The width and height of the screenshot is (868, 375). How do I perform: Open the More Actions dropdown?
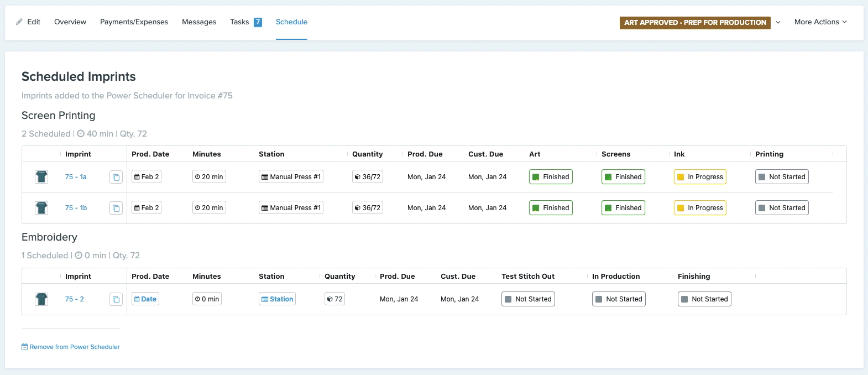820,22
